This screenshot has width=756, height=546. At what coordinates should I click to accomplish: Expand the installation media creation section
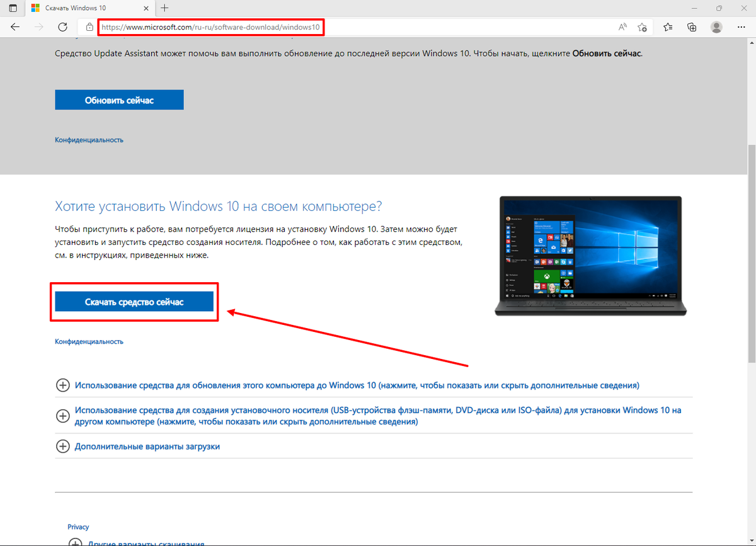click(x=63, y=416)
